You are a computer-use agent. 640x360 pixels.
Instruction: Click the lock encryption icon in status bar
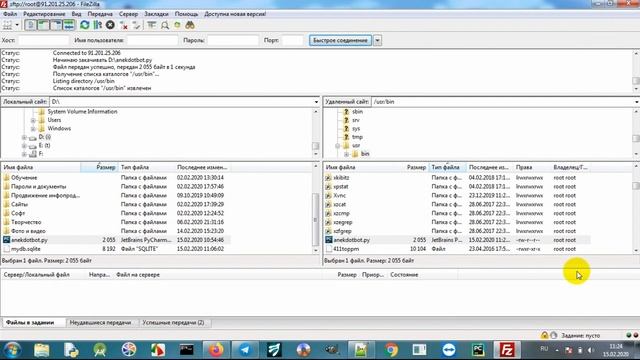pos(544,335)
